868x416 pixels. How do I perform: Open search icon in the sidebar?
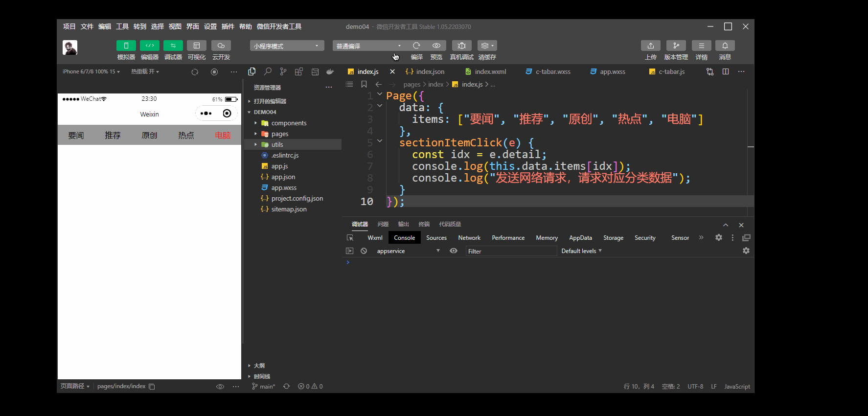[268, 71]
